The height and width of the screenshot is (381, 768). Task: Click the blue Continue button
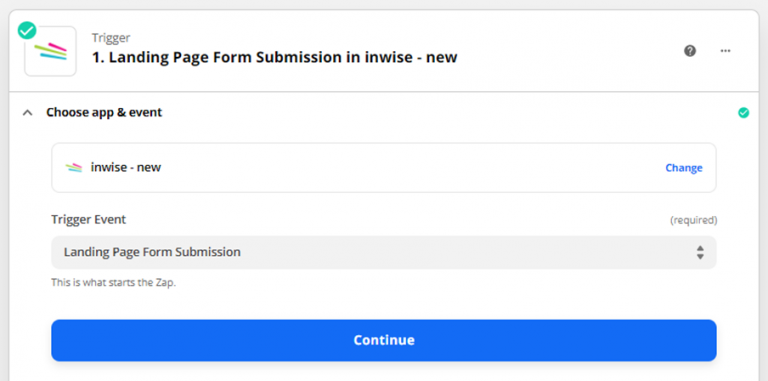point(384,340)
